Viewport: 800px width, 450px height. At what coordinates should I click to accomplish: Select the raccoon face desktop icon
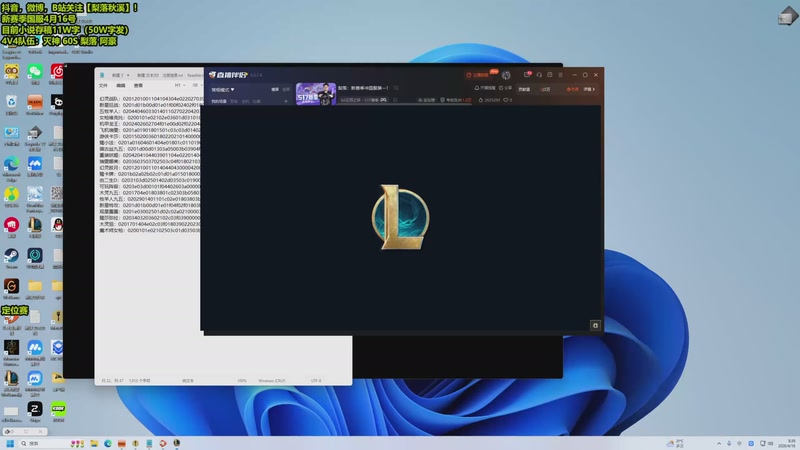tap(11, 71)
